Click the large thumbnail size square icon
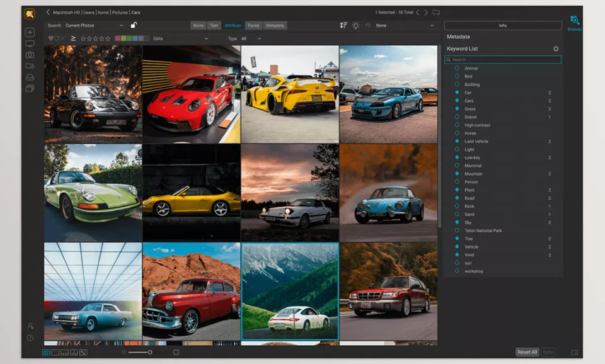 coord(176,352)
